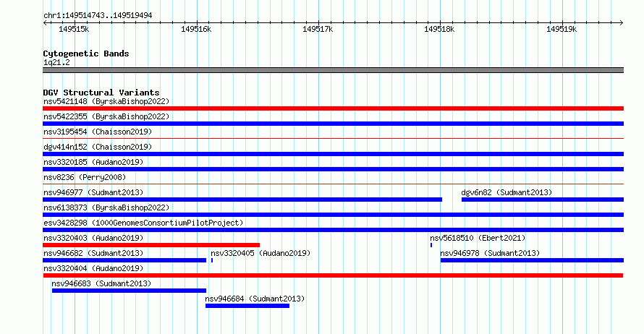Click the 149519k ruler position
This screenshot has width=644, height=334.
[562, 29]
